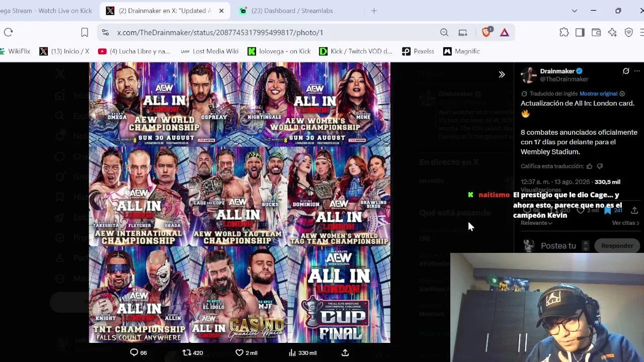This screenshot has width=644, height=362.
Task: Open the WikiFlix bookmark
Action: pos(15,51)
